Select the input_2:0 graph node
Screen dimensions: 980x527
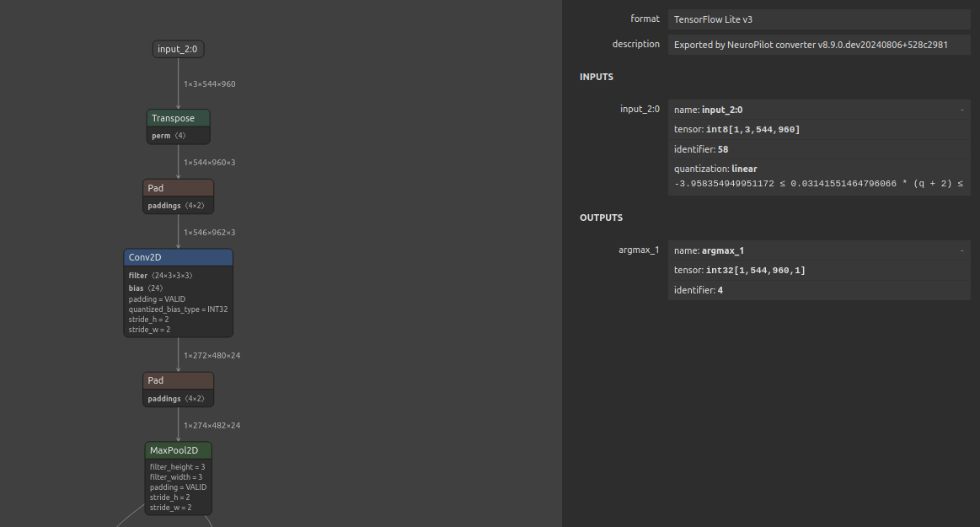coord(178,49)
